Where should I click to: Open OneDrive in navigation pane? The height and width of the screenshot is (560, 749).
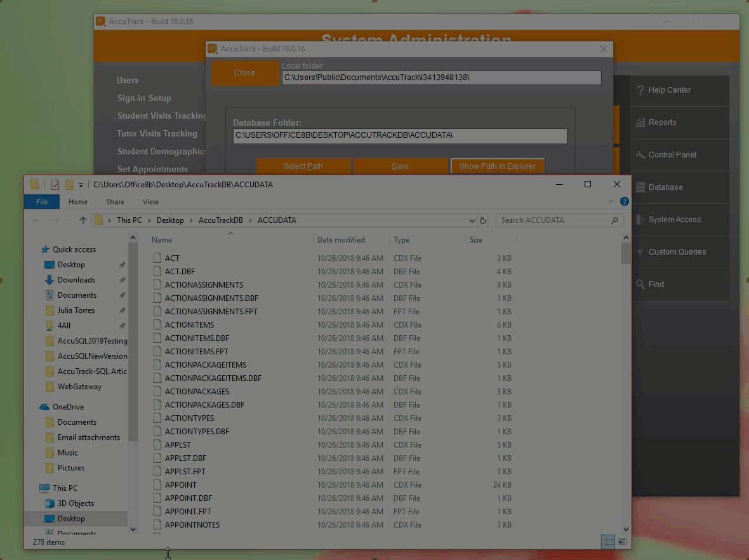68,407
